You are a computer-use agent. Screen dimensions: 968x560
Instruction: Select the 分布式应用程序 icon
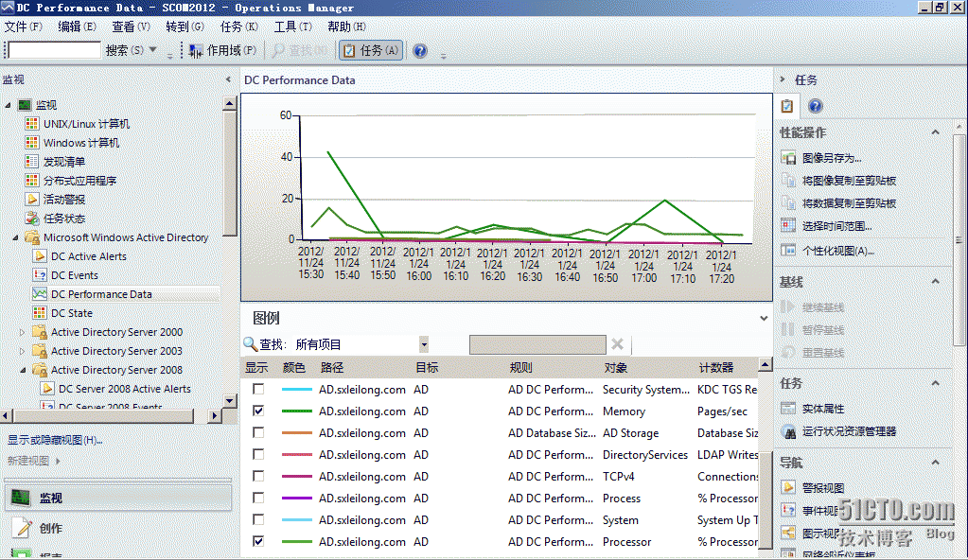32,181
